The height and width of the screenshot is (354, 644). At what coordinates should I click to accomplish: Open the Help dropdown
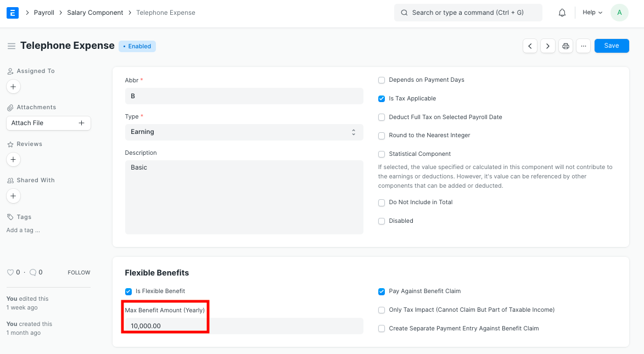592,12
